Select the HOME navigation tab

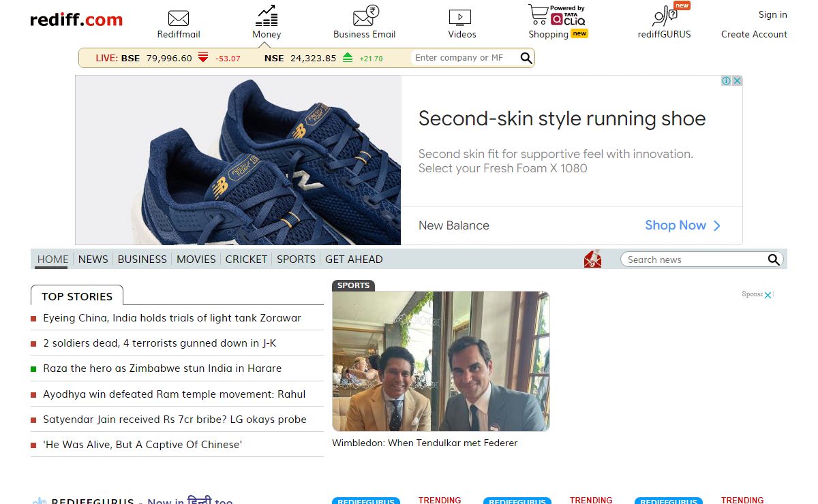point(52,259)
